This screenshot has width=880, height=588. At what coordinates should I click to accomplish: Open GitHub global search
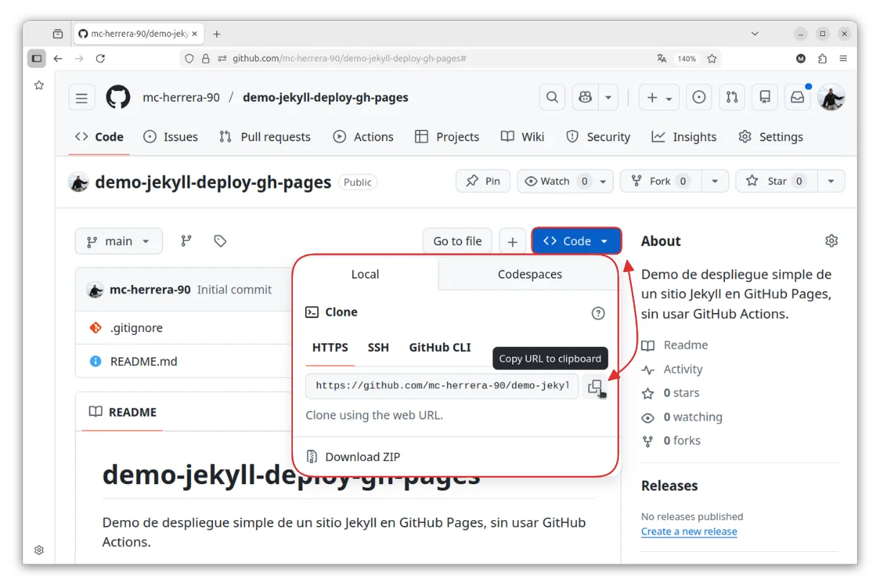click(x=552, y=97)
